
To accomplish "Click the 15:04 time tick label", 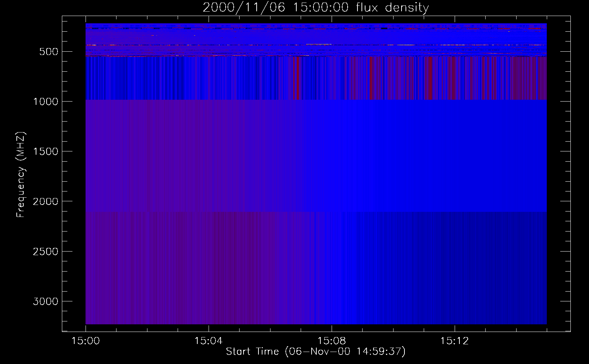I will tap(208, 341).
